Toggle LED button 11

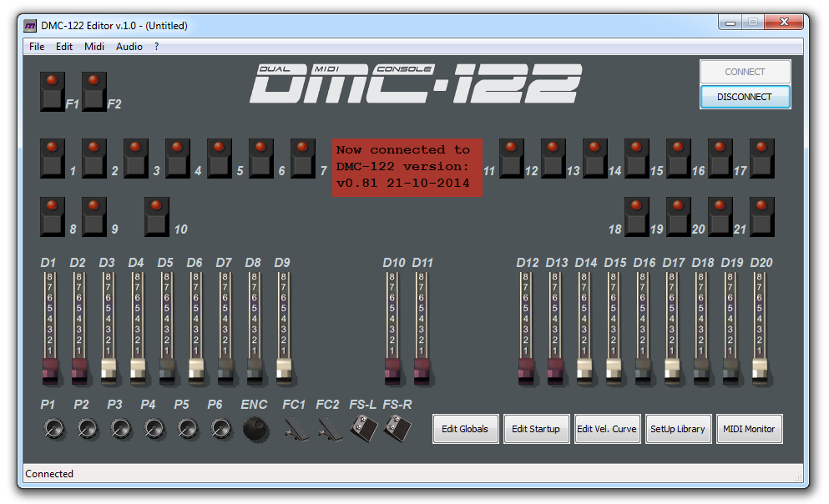click(511, 158)
